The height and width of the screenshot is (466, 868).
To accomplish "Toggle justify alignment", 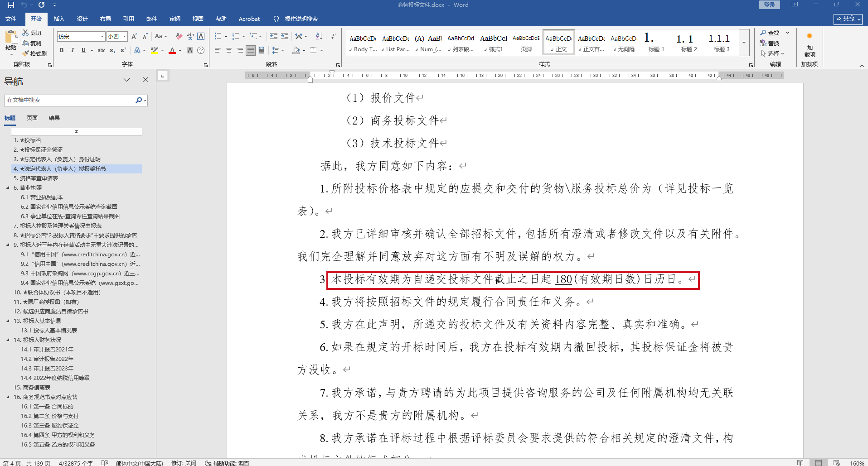I will tap(251, 50).
